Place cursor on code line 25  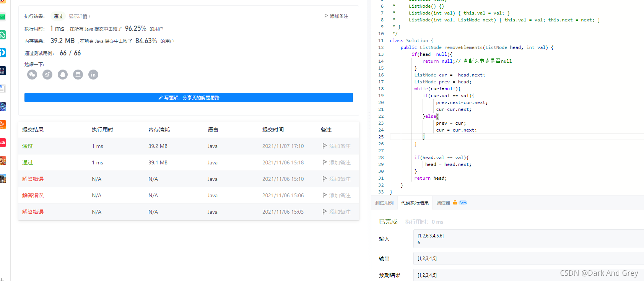516,137
